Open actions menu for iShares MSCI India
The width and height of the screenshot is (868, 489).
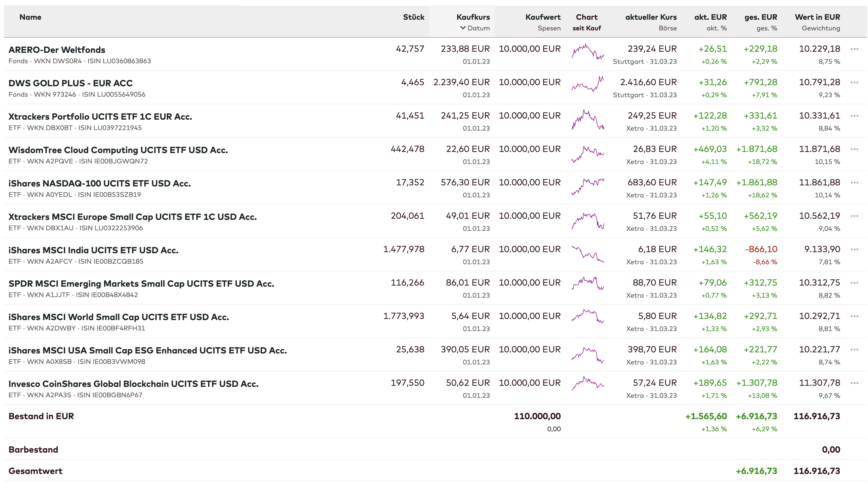click(854, 249)
